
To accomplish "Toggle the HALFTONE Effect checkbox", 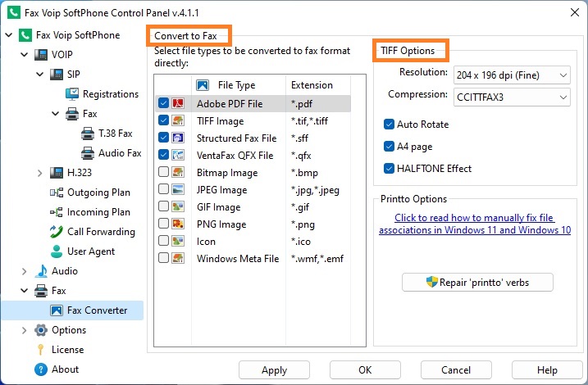I will [389, 169].
